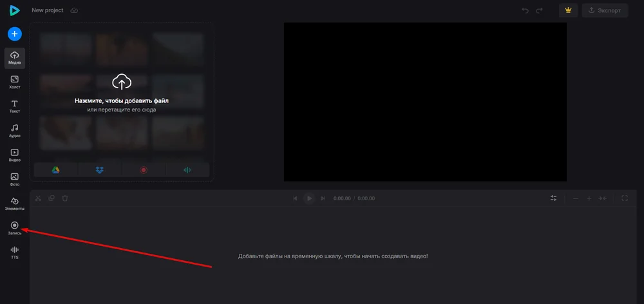Image resolution: width=644 pixels, height=304 pixels.
Task: Zoom in the timeline with plus
Action: pyautogui.click(x=589, y=198)
